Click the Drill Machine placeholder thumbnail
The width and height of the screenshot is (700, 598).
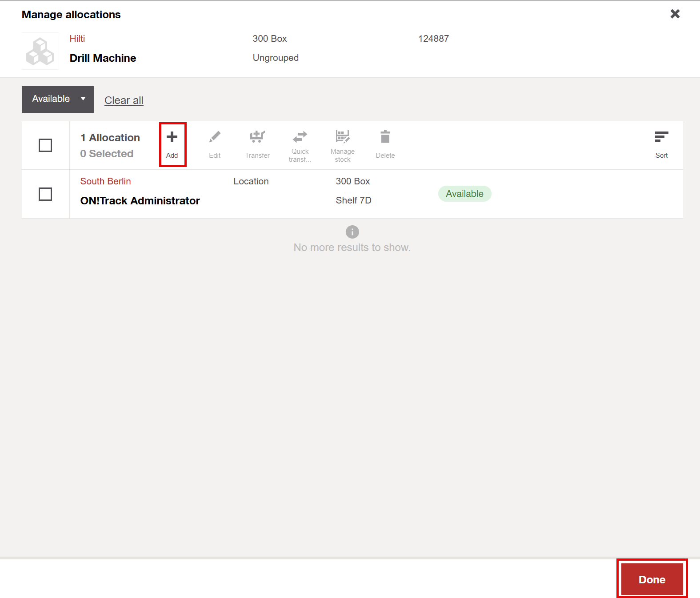click(x=40, y=51)
